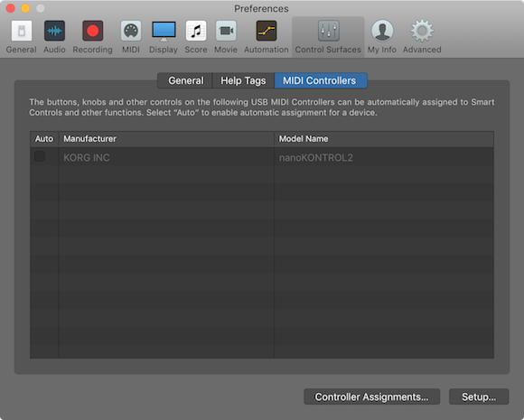The width and height of the screenshot is (524, 420).
Task: Select the Movie preferences icon
Action: 226,36
